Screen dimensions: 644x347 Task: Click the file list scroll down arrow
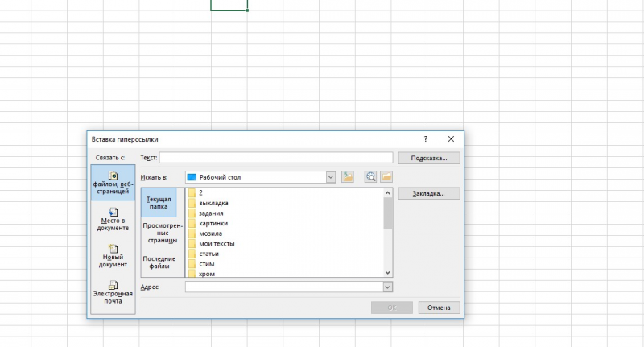click(388, 273)
